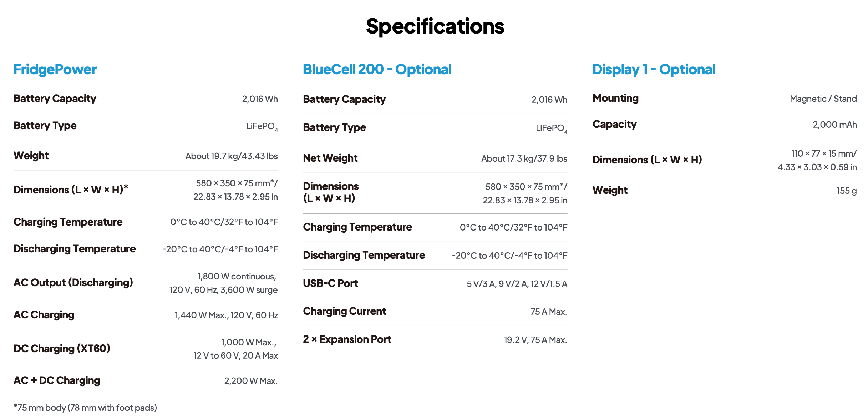Click the "155 g" display weight value
This screenshot has width=868, height=419.
846,191
